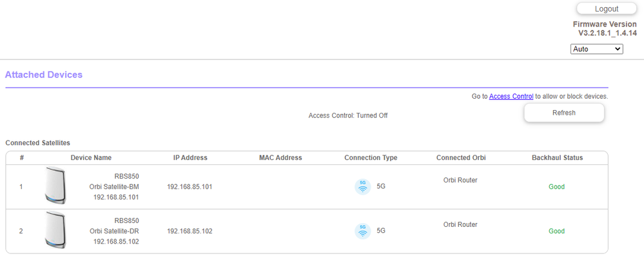Click the 5G WiFi icon in row 1
The image size is (644, 263).
pos(363,187)
